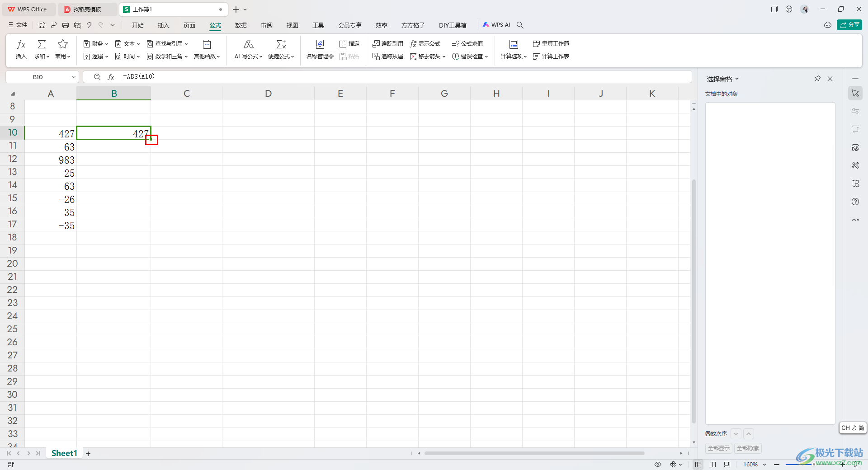868x470 pixels.
Task: Pin the 选择窗格 panel
Action: 817,79
